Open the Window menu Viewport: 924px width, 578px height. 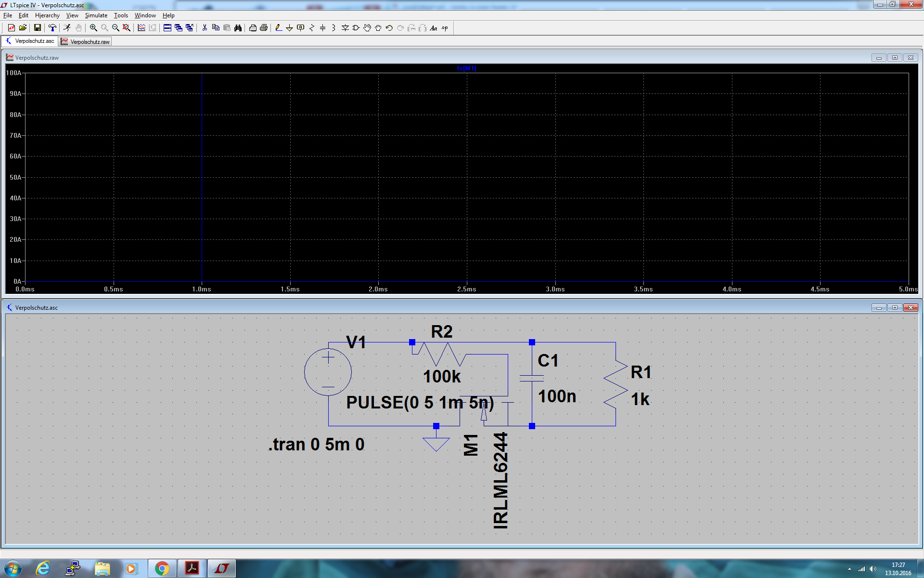click(x=145, y=15)
